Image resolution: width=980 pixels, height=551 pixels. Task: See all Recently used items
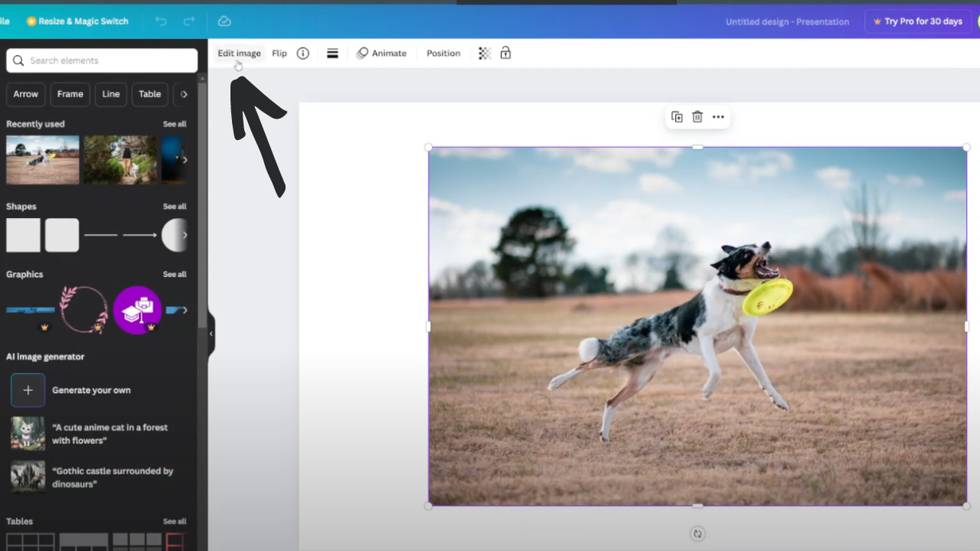pos(175,124)
